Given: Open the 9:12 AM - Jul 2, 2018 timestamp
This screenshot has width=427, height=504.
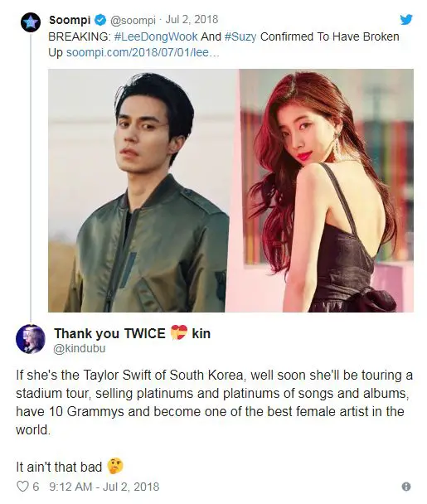Looking at the screenshot, I should 104,487.
